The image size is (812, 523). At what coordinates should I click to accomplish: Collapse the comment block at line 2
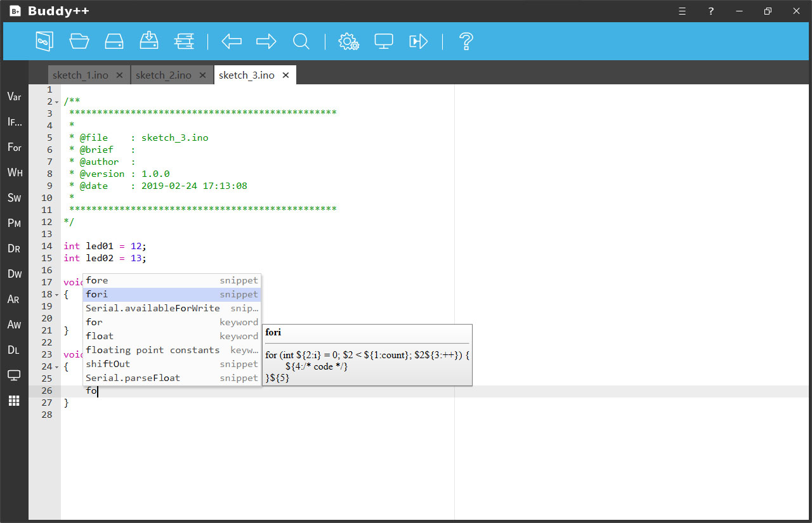57,102
